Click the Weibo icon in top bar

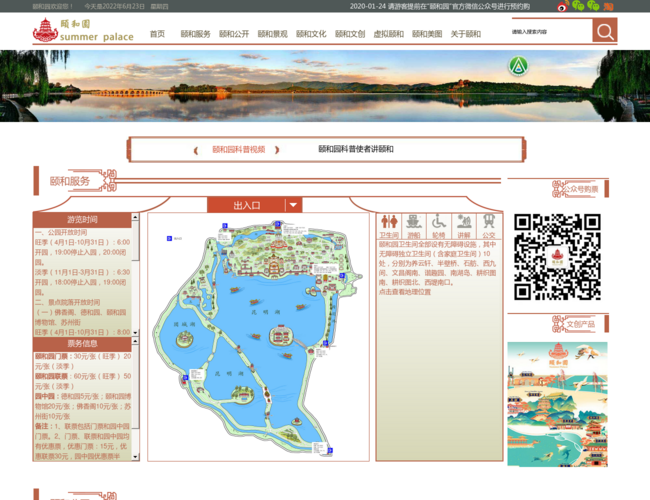point(564,6)
